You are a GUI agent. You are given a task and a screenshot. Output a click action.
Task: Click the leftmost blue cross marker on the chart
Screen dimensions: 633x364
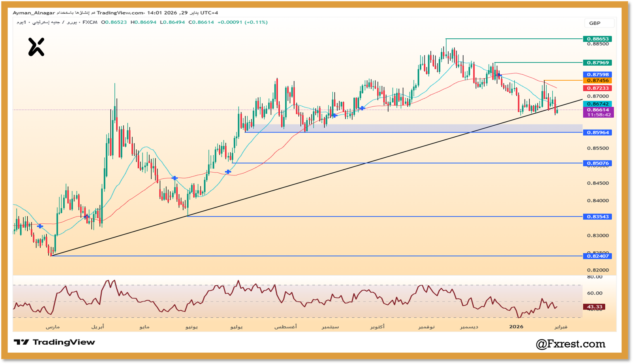click(40, 226)
